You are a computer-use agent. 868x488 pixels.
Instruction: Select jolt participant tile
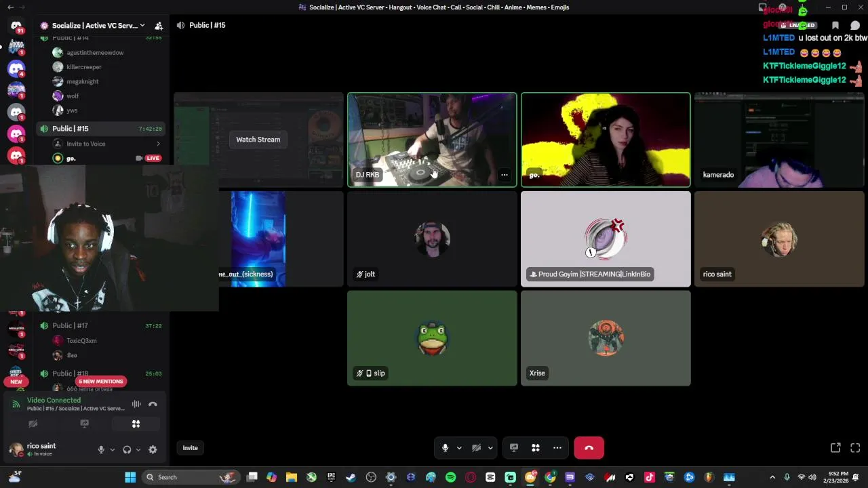click(432, 239)
